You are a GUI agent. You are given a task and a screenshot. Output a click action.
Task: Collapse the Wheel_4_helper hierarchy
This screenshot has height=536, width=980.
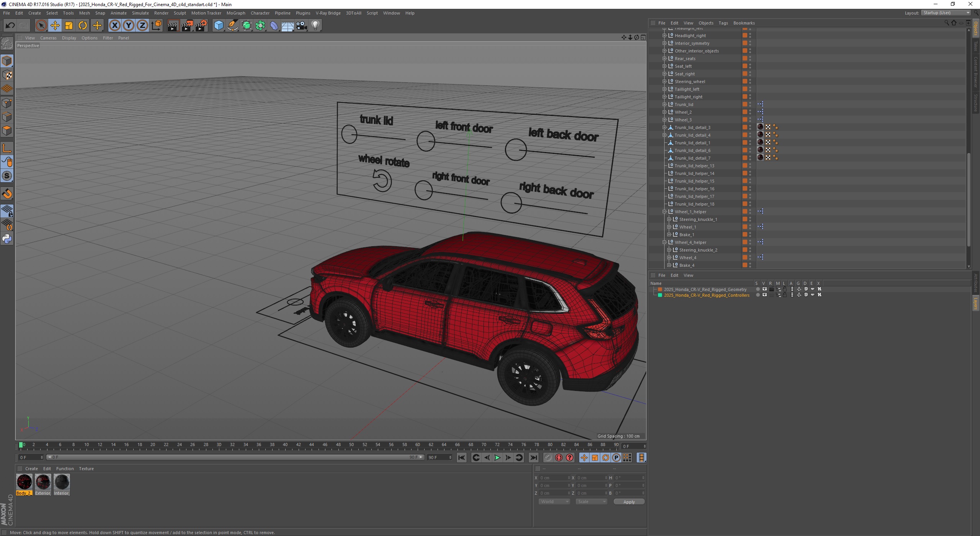point(665,242)
